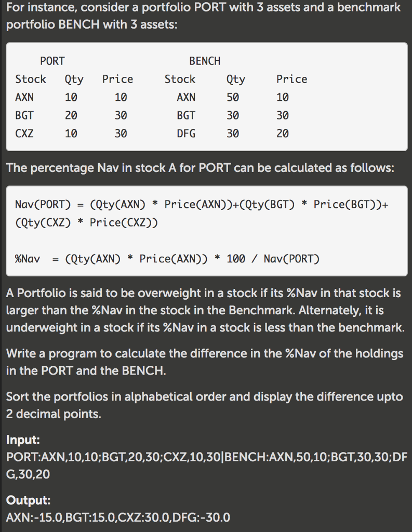412x532 pixels.
Task: Click the Nav(PORT) formula line
Action: click(202, 214)
